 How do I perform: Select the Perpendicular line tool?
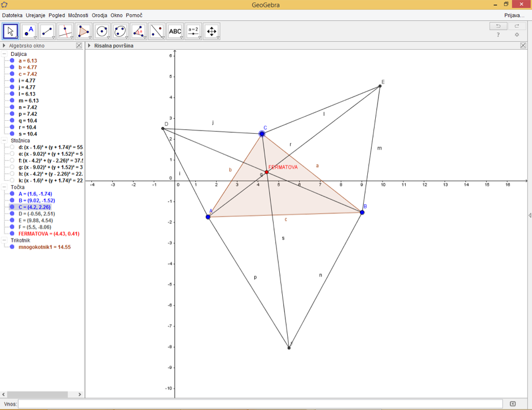[x=65, y=31]
